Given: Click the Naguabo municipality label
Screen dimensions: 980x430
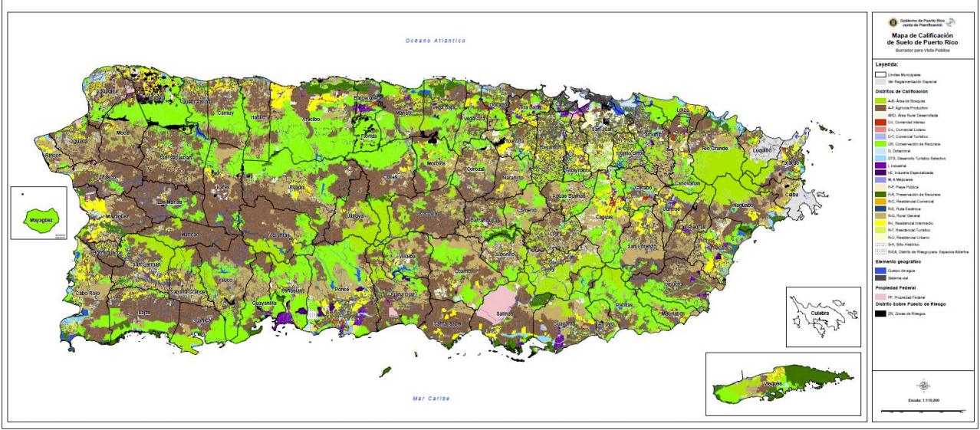Looking at the screenshot, I should point(742,206).
